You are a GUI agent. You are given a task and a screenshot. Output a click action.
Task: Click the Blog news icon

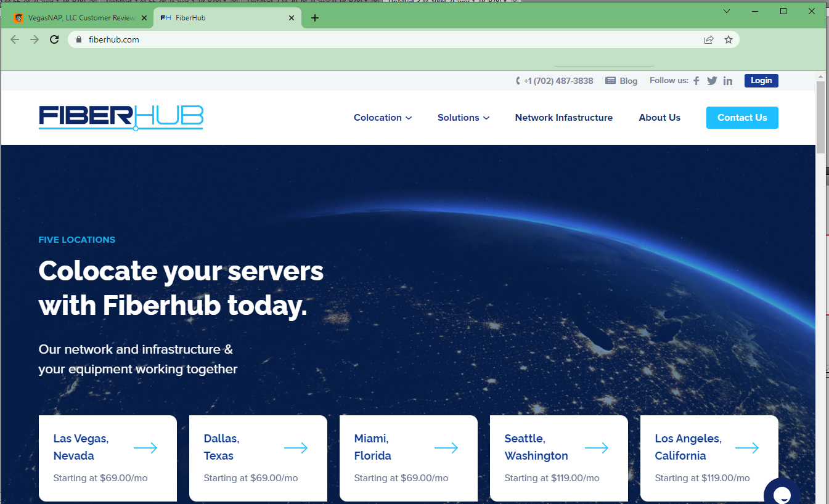click(610, 81)
